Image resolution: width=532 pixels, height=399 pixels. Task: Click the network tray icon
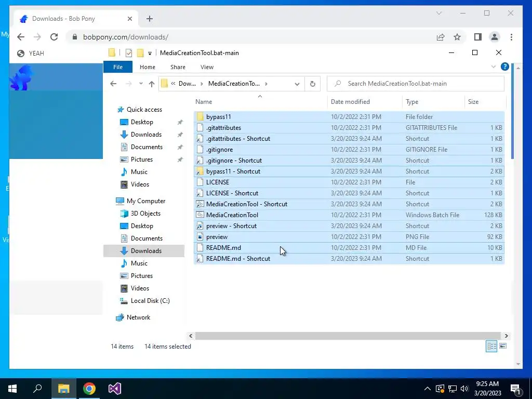453,389
